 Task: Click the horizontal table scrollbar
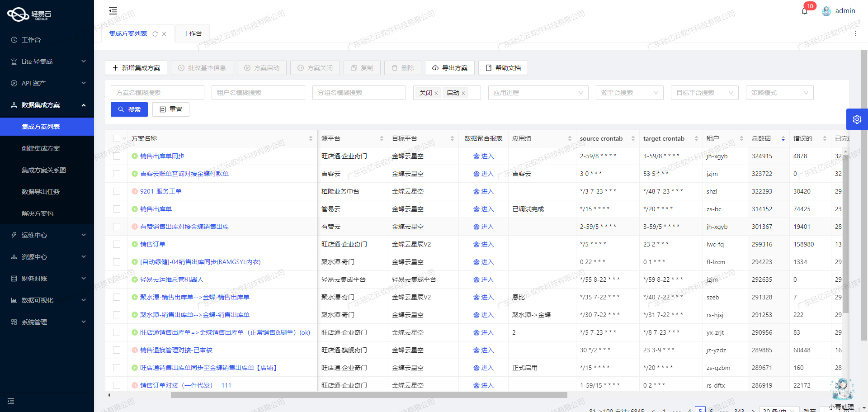[369, 395]
